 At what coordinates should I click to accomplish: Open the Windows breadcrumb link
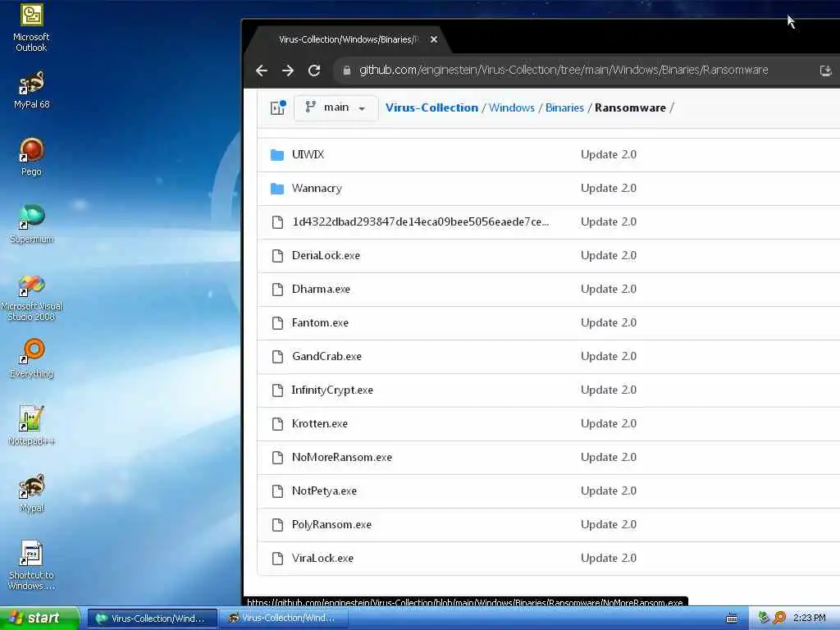512,107
